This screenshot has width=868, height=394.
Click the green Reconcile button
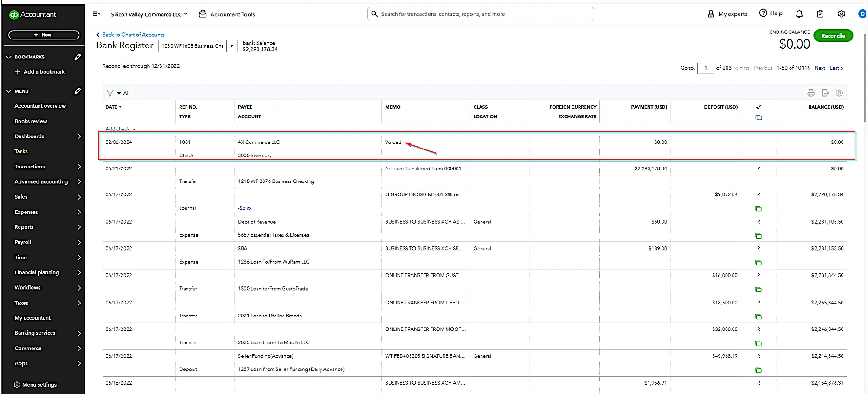[x=833, y=36]
